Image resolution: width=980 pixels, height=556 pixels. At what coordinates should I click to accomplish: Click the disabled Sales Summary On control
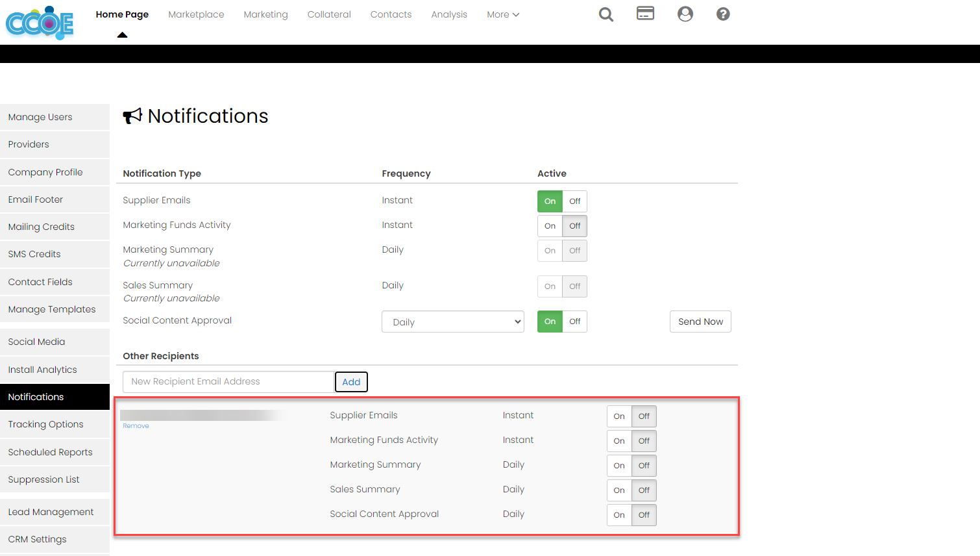tap(550, 286)
